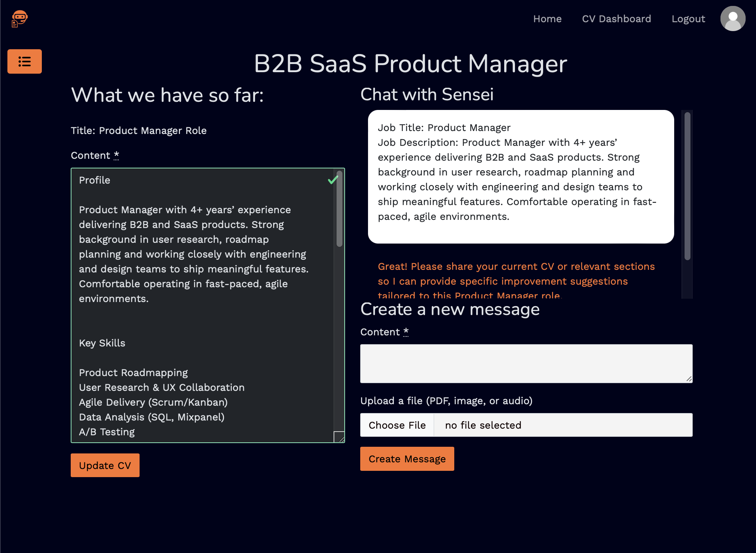Click the green checkmark in CV content box
The height and width of the screenshot is (553, 756).
pos(332,180)
